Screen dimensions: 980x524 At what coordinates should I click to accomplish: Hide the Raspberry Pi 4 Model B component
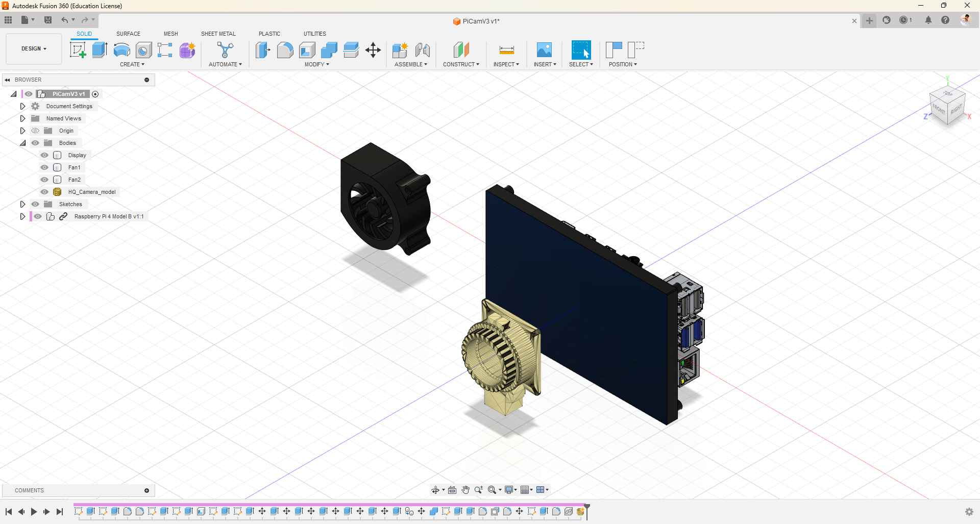pyautogui.click(x=38, y=216)
